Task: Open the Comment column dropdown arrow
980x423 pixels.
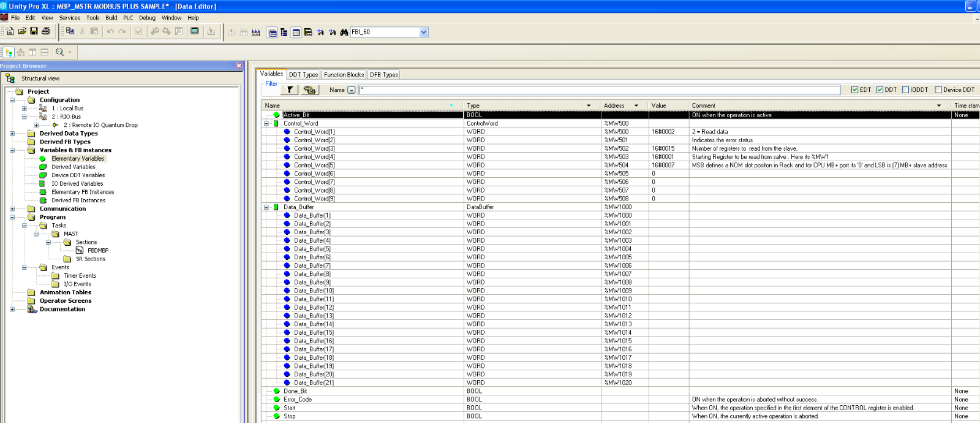Action: pos(939,105)
